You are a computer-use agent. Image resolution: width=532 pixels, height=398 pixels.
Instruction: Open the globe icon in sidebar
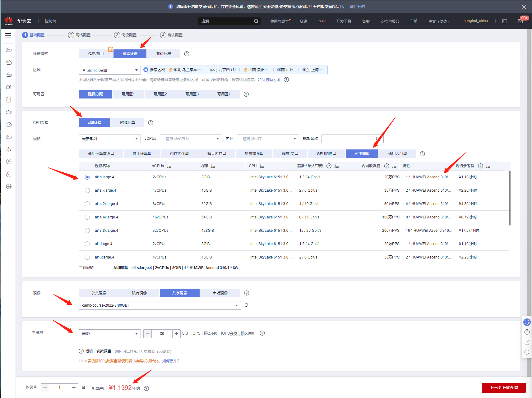tap(9, 186)
